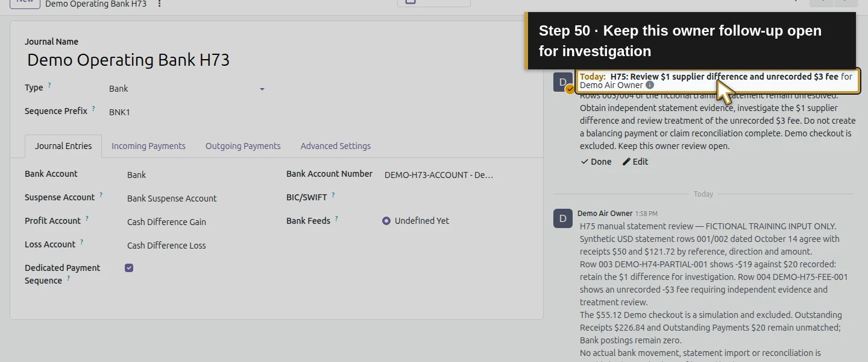This screenshot has height=362, width=868.
Task: Click the Bank Account Number label
Action: (x=329, y=174)
